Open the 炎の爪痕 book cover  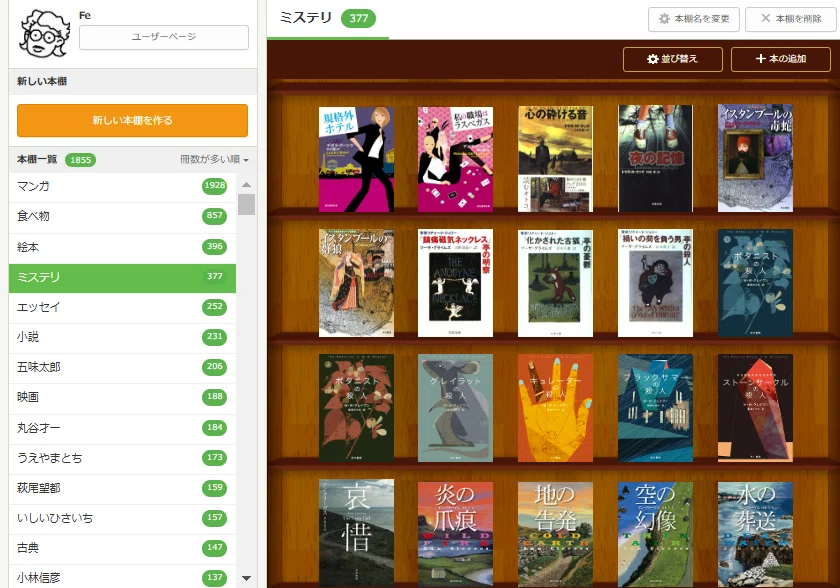point(455,534)
